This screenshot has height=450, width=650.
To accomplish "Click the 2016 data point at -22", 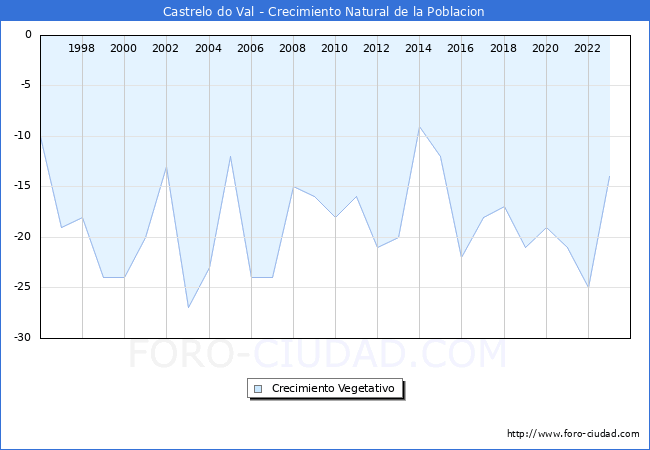I will click(462, 257).
